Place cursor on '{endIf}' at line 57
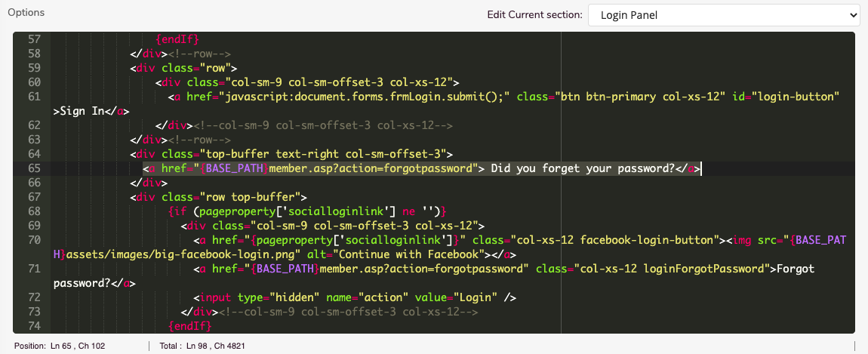The width and height of the screenshot is (868, 354). click(177, 39)
